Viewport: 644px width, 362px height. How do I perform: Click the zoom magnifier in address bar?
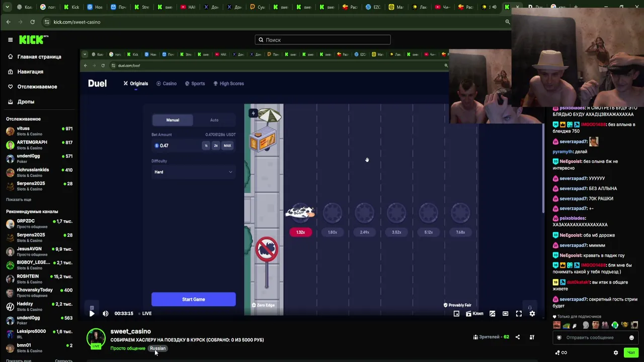click(x=507, y=22)
